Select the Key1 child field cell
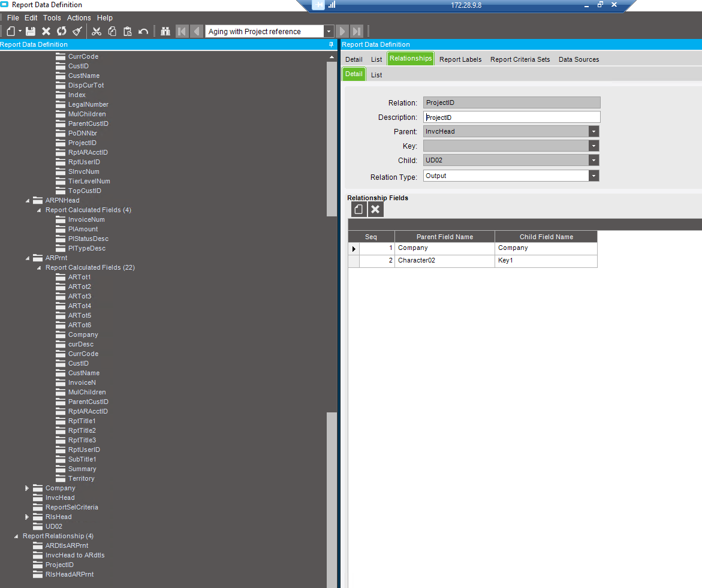This screenshot has width=702, height=588. 546,261
